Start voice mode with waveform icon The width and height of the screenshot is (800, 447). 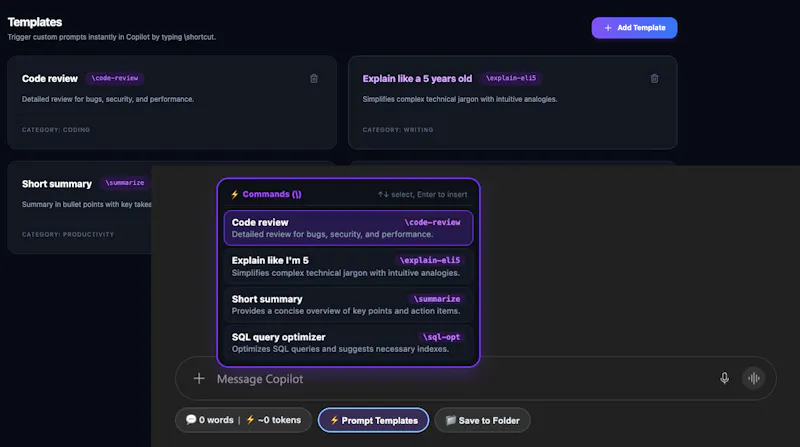point(754,378)
